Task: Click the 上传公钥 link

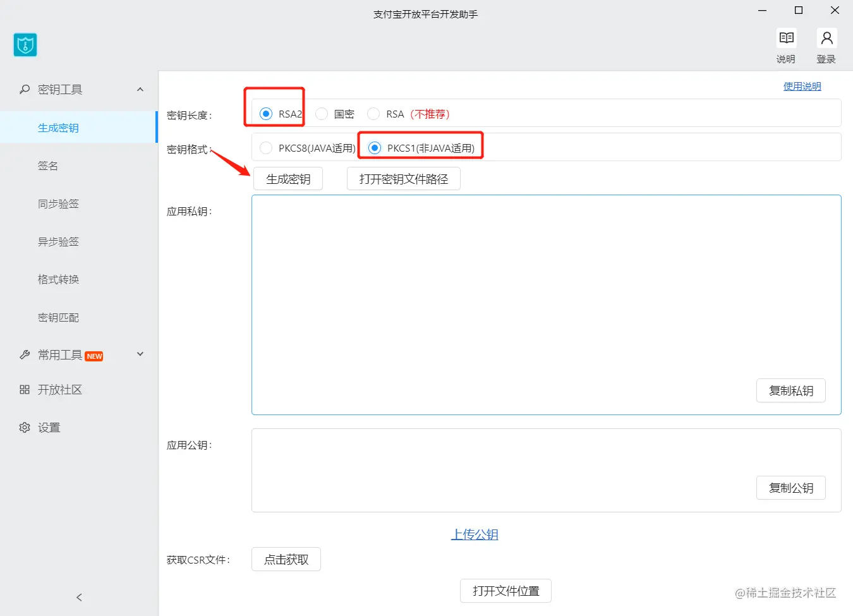Action: pyautogui.click(x=475, y=534)
